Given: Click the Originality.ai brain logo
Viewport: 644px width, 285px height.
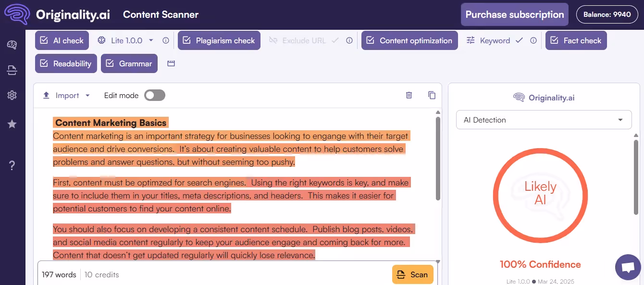Looking at the screenshot, I should 17,14.
